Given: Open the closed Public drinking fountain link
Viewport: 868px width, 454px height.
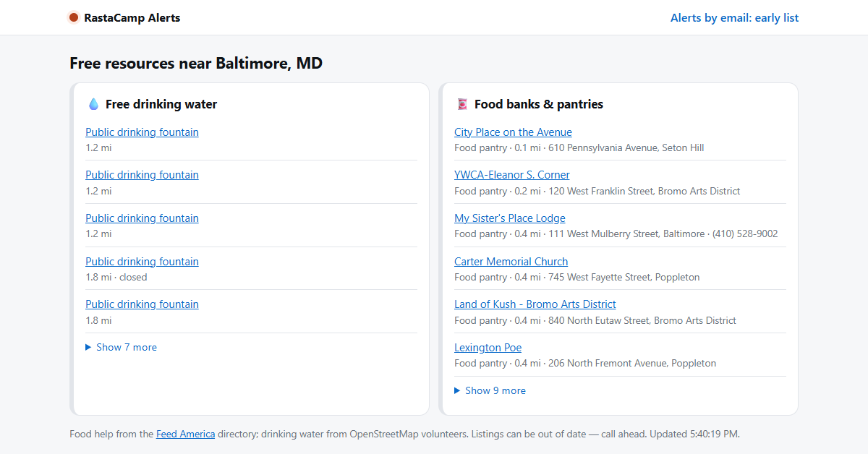Looking at the screenshot, I should click(142, 262).
